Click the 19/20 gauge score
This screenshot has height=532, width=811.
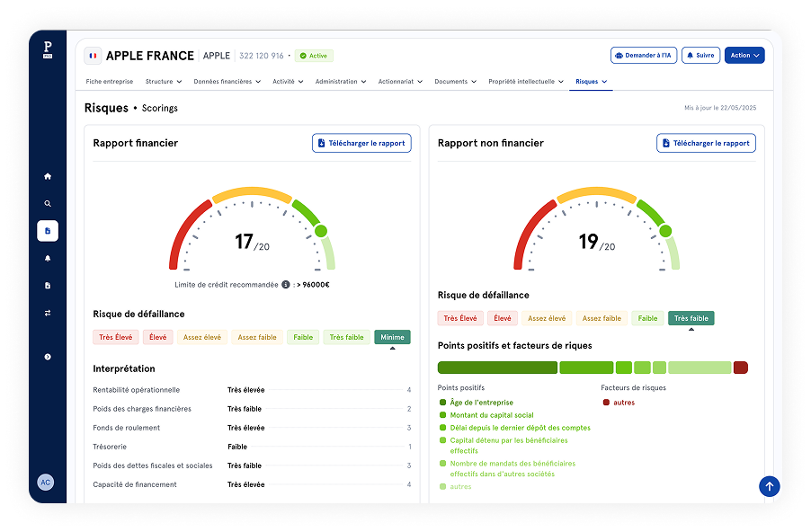pos(596,242)
